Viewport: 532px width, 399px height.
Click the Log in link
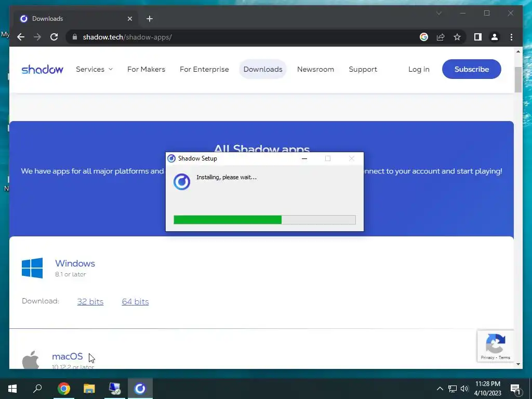419,69
